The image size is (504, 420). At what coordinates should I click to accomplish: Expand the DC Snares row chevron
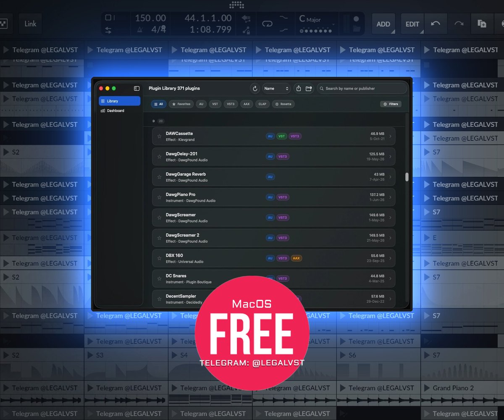tap(390, 279)
